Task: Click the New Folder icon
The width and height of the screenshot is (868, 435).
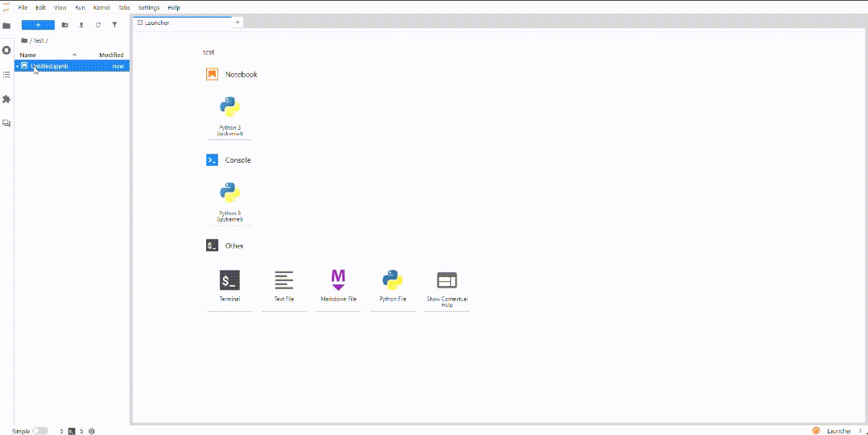Action: pyautogui.click(x=64, y=25)
